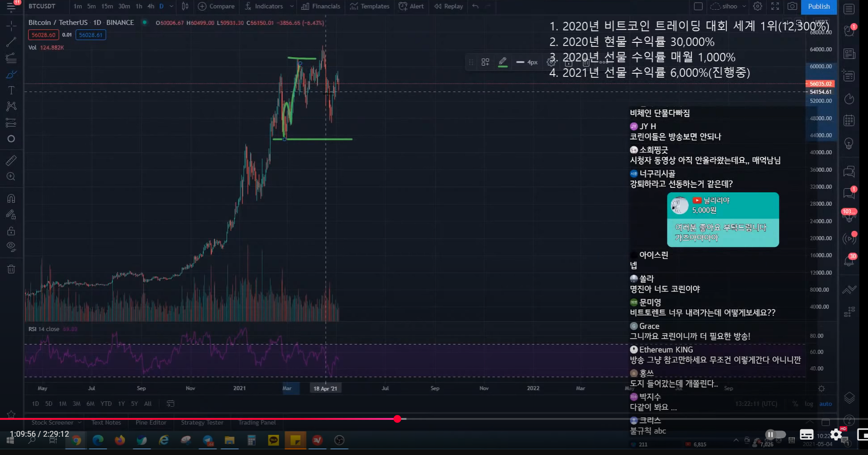Click the favorites star in the left sidebar
Screen dimensions: 868x455
click(11, 414)
